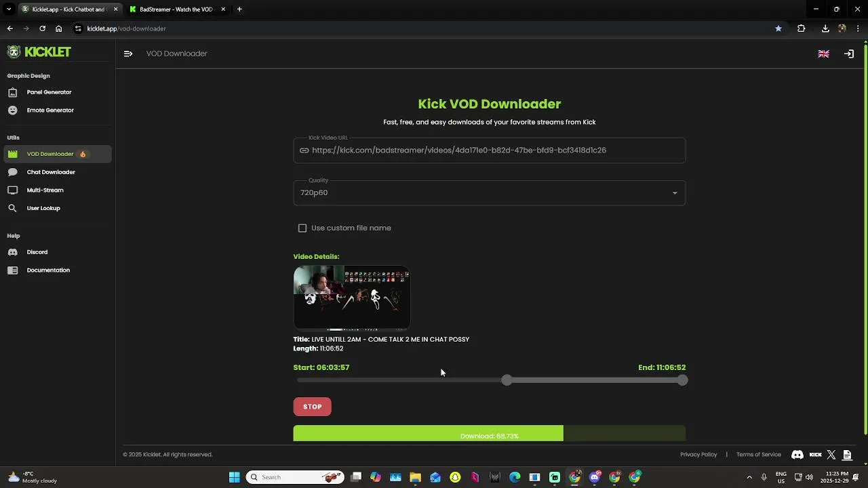This screenshot has width=868, height=488.
Task: Open Microsoft Edge from the taskbar
Action: tap(515, 477)
